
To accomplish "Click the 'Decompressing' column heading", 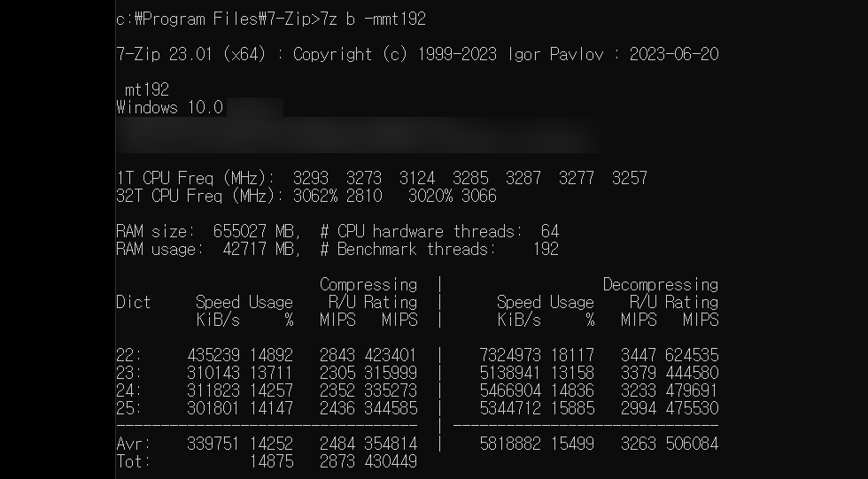I will pyautogui.click(x=661, y=284).
